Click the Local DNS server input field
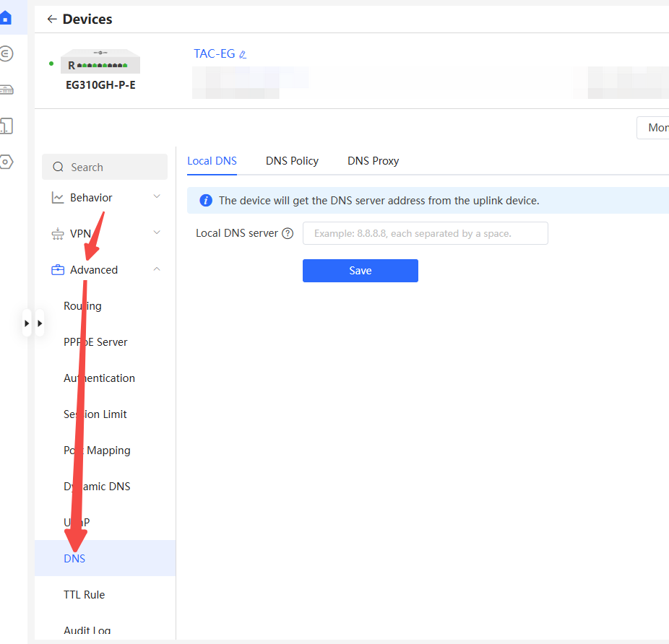This screenshot has width=669, height=644. click(x=425, y=233)
